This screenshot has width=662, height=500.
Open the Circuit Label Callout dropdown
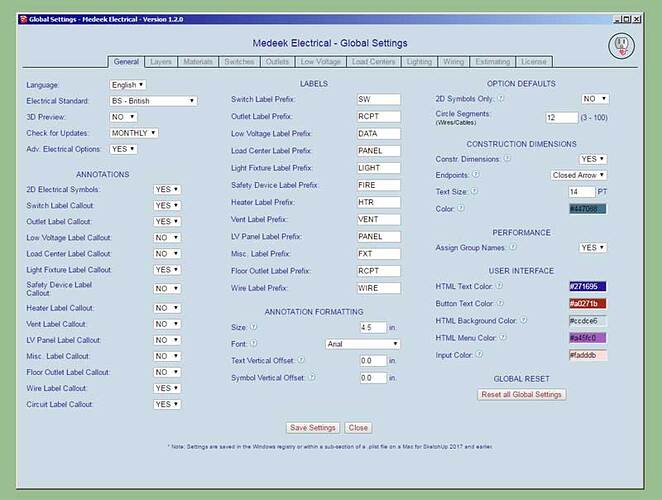[167, 404]
